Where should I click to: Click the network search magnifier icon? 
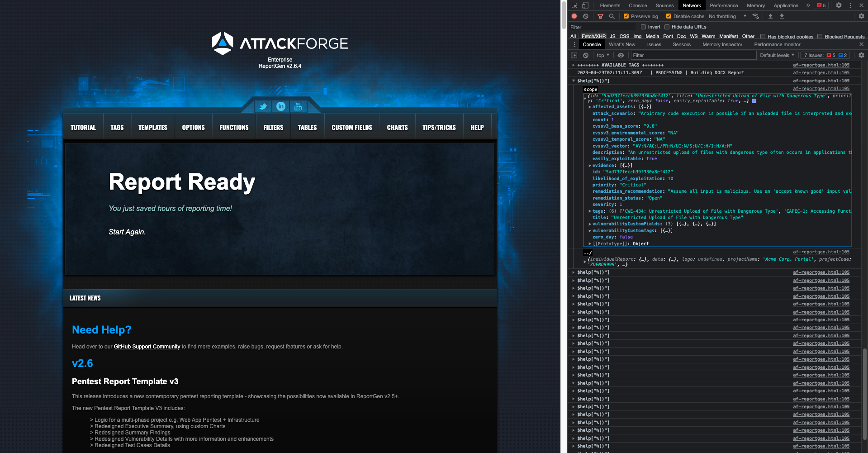point(612,16)
